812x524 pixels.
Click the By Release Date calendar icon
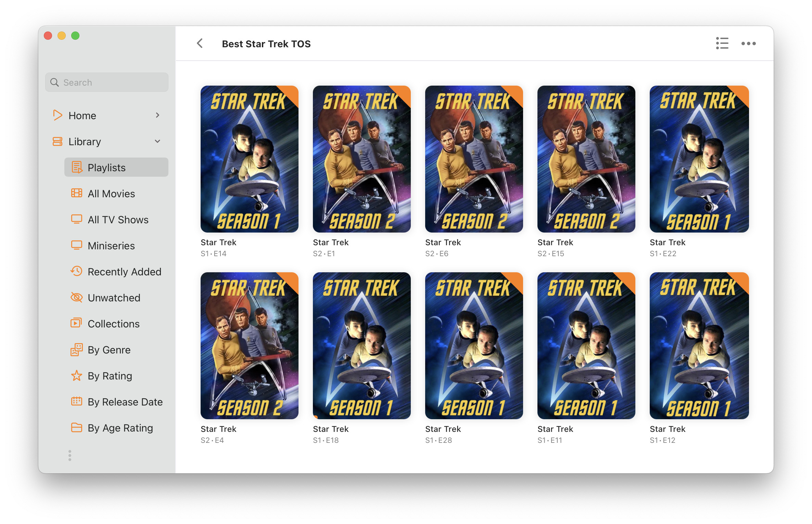77,401
